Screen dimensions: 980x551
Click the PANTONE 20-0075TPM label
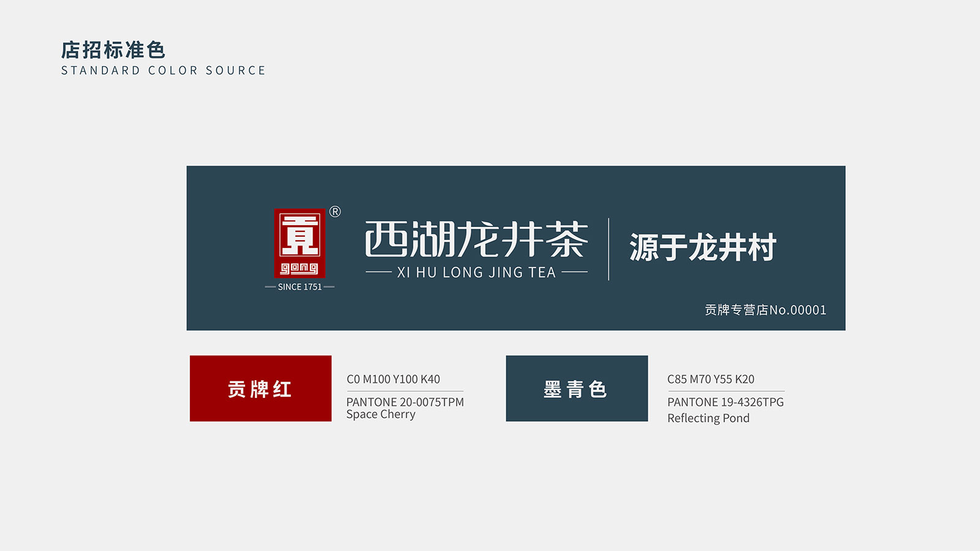pos(405,402)
